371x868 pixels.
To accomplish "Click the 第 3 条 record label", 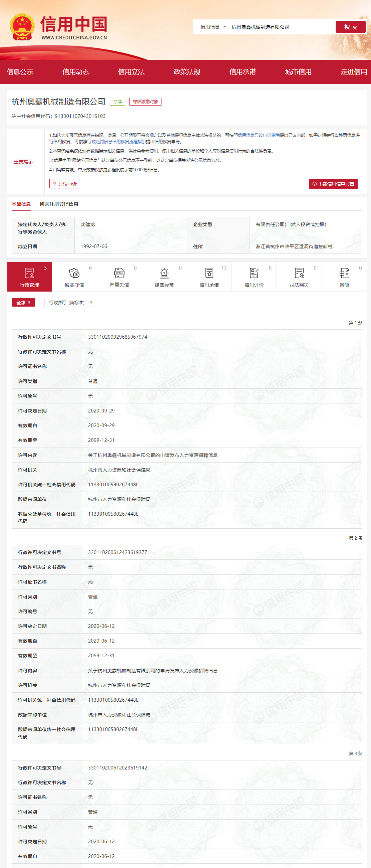I will [x=356, y=753].
